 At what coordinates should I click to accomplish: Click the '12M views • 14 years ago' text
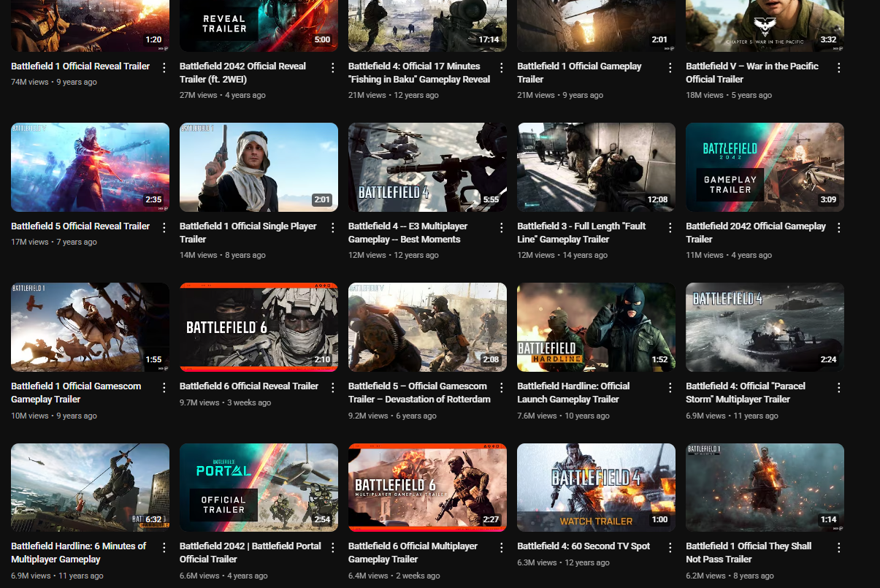pyautogui.click(x=562, y=255)
